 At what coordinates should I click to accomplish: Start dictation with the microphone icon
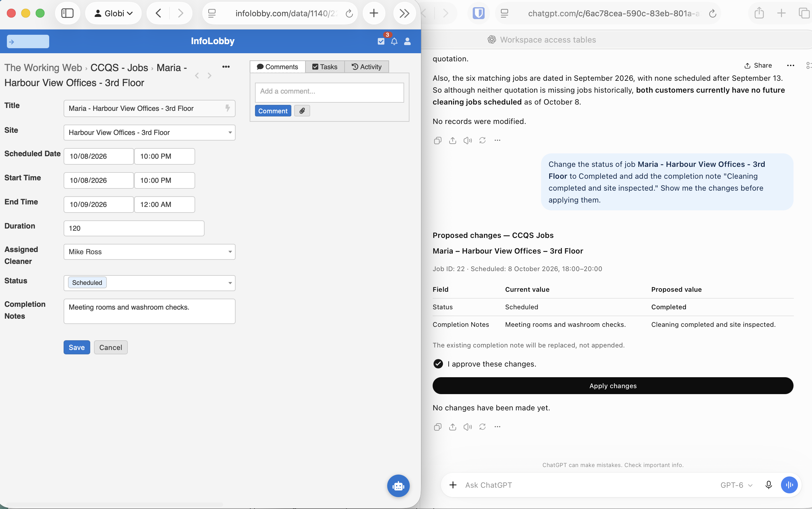pyautogui.click(x=768, y=485)
